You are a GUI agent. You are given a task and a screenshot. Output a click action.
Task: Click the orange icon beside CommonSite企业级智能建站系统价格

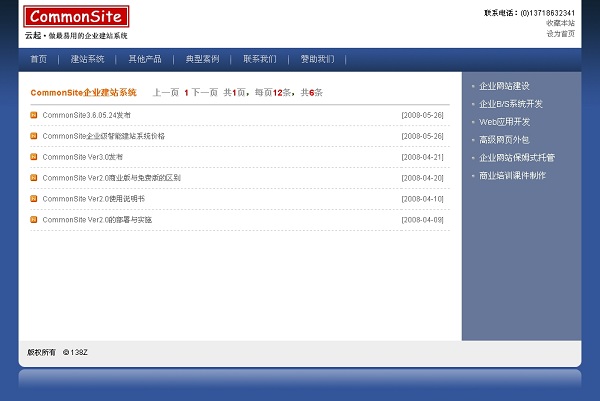(34, 136)
